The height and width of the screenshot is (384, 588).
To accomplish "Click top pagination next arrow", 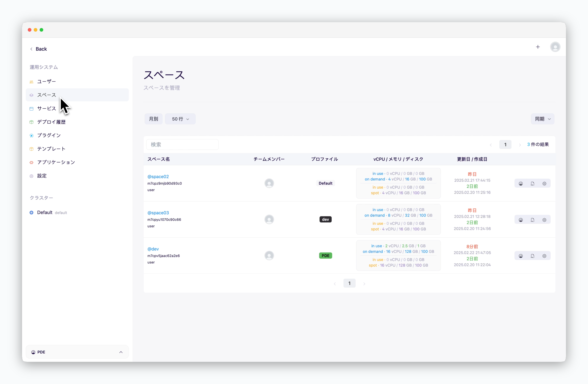I will [x=520, y=145].
